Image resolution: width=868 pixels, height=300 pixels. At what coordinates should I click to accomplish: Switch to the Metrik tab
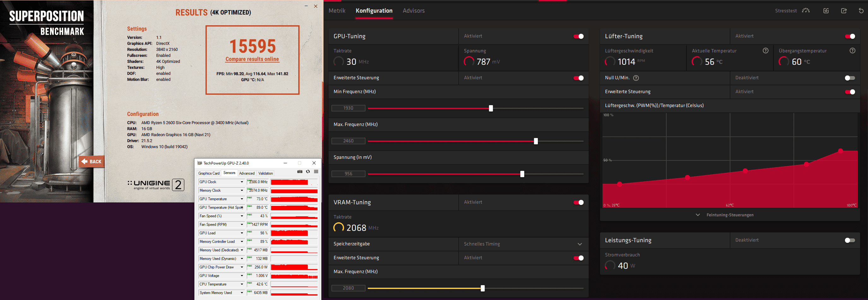(337, 10)
